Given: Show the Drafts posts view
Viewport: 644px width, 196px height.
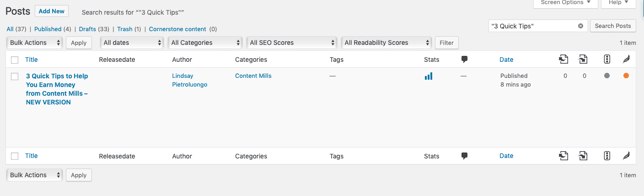Looking at the screenshot, I should tap(87, 29).
